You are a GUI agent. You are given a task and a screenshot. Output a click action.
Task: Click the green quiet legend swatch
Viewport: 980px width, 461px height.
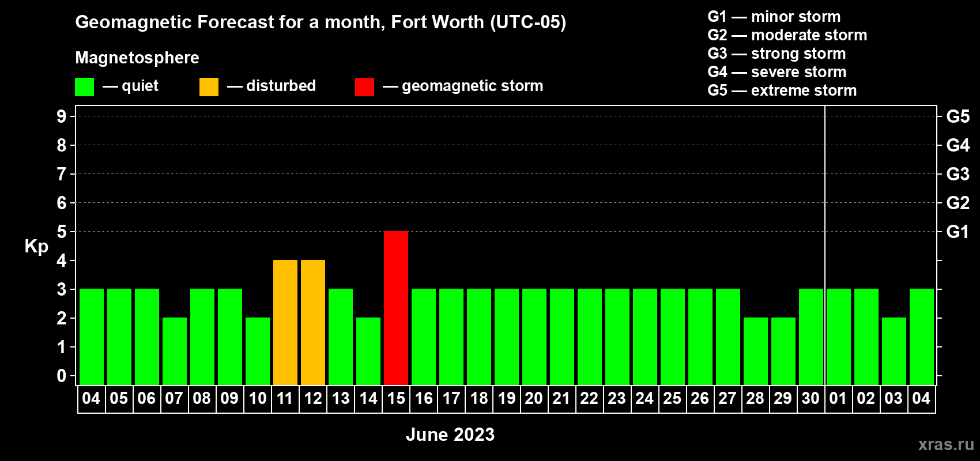(84, 87)
